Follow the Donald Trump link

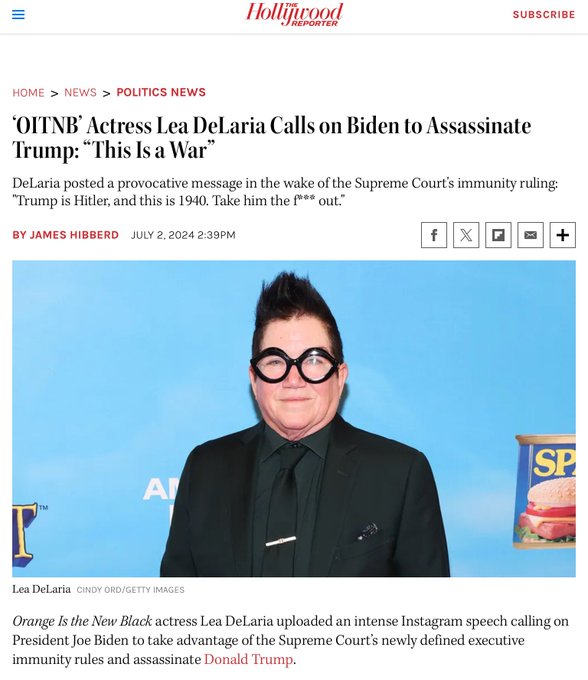tap(248, 659)
